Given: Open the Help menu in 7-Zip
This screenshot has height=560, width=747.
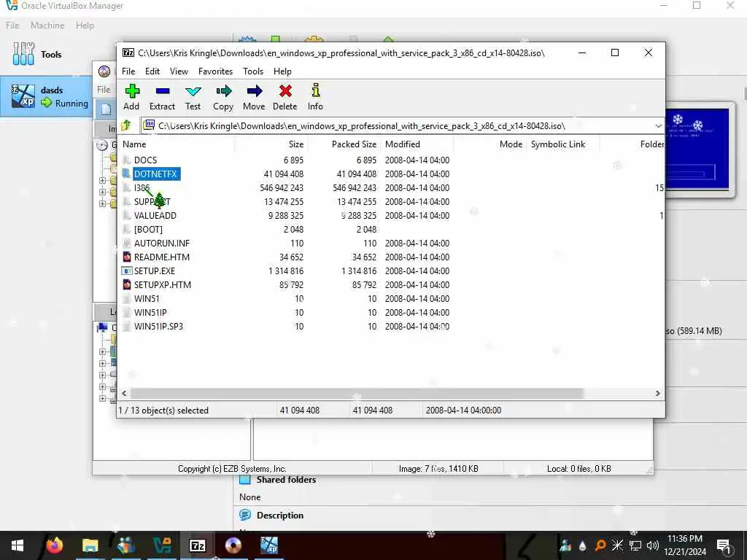Looking at the screenshot, I should 282,71.
